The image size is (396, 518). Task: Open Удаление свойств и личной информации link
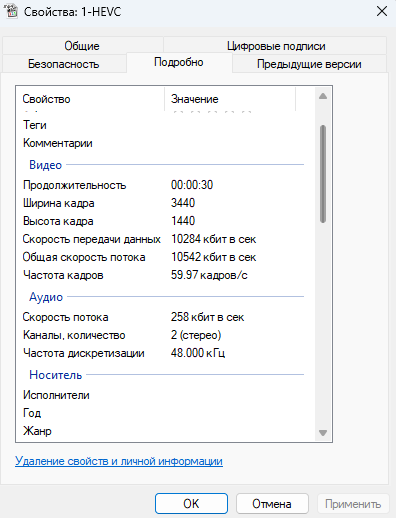click(x=119, y=461)
